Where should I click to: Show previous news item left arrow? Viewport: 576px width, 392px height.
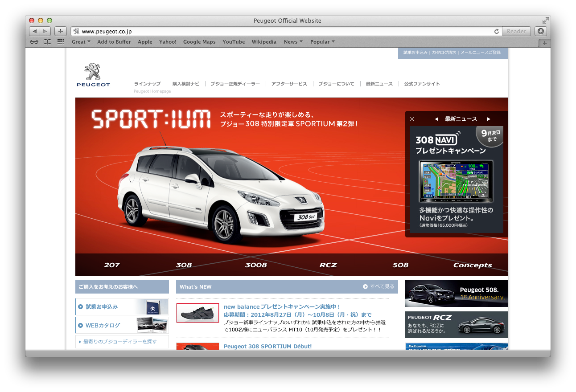click(x=436, y=119)
